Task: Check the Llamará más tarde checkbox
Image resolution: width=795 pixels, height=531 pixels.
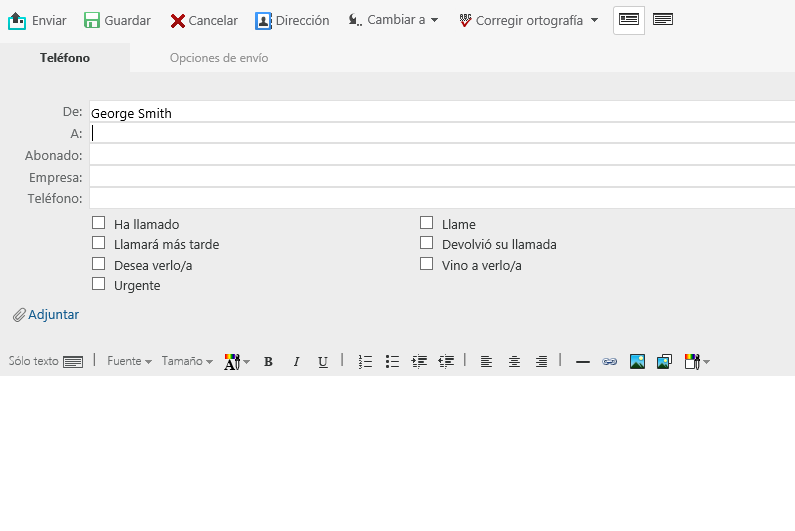Action: tap(98, 243)
